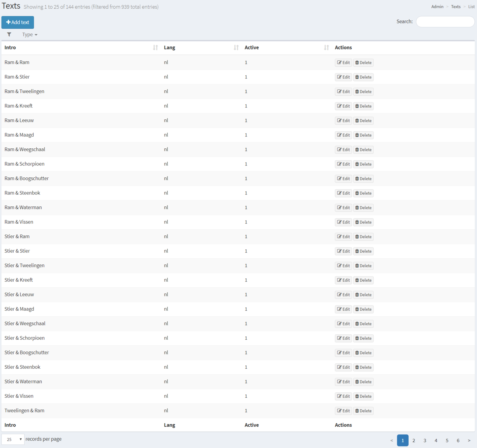Click the filter funnel icon

(x=9, y=35)
